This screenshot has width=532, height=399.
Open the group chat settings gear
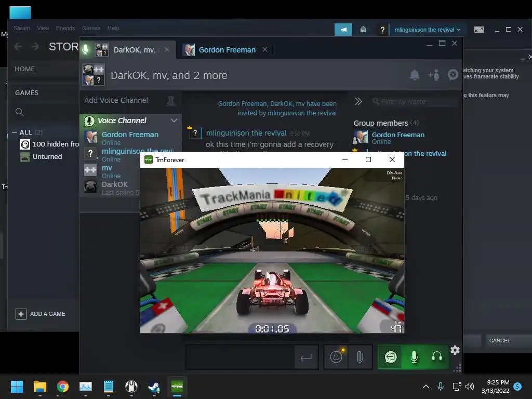pyautogui.click(x=453, y=75)
